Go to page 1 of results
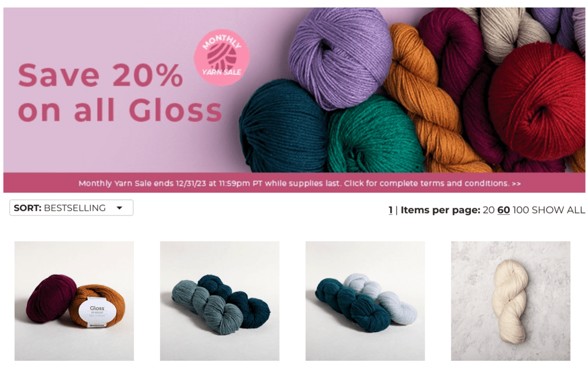The image size is (588, 372). point(390,210)
